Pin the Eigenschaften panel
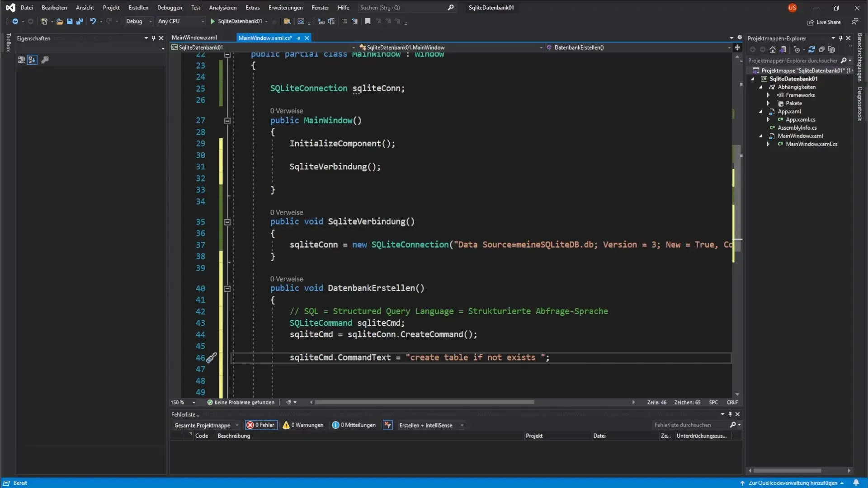Viewport: 868px width, 488px height. [x=154, y=38]
